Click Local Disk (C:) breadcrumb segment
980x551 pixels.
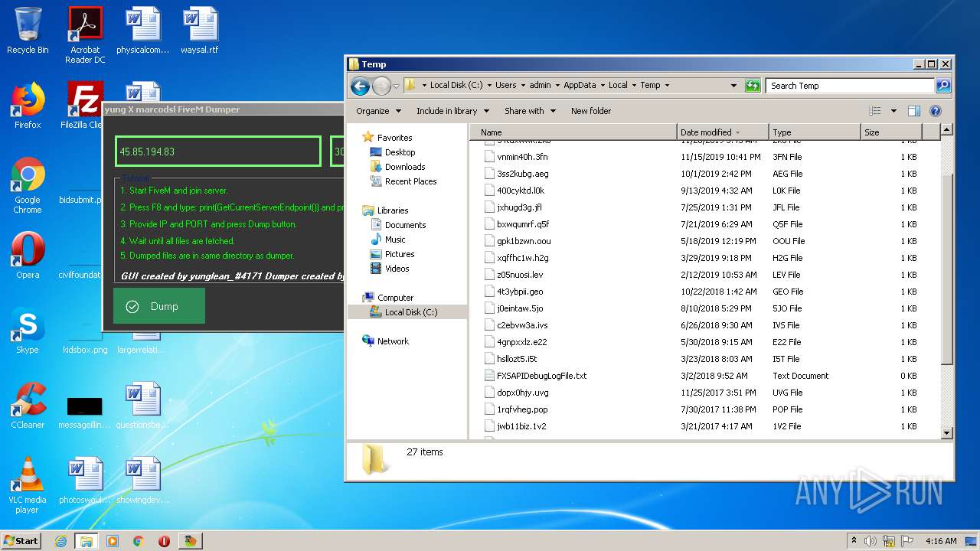pos(456,86)
